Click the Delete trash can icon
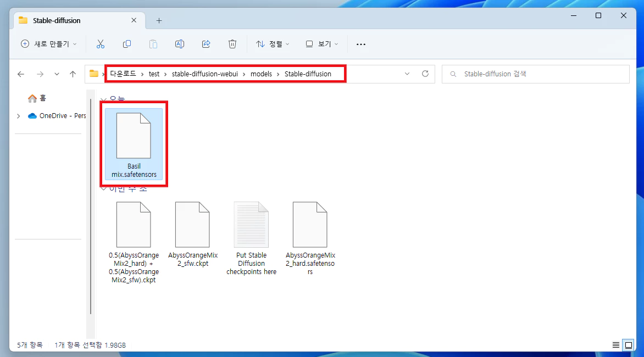The height and width of the screenshot is (357, 644). [232, 44]
